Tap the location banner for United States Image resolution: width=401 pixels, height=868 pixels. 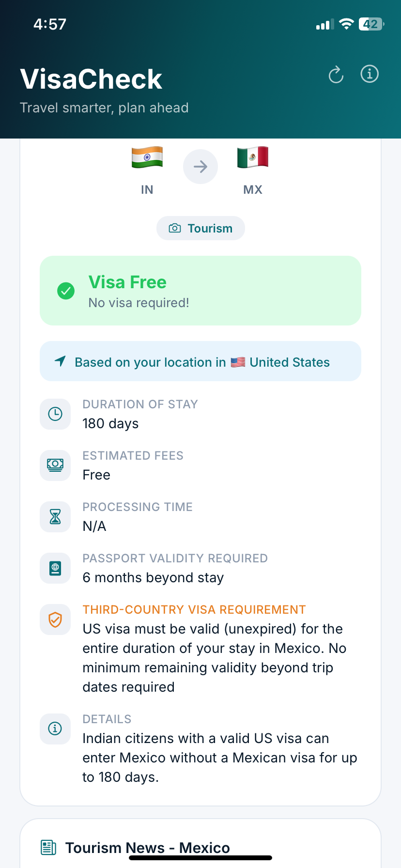(200, 361)
